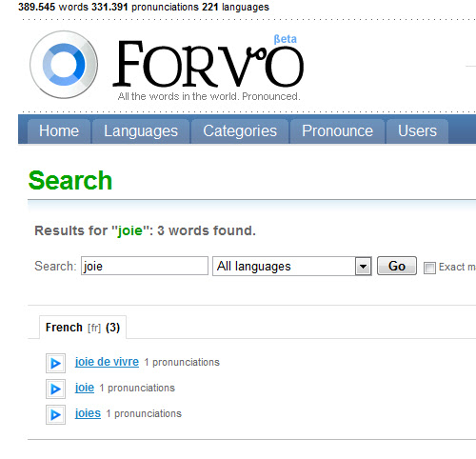Play the pronunciation of joie
The height and width of the screenshot is (459, 476).
[55, 389]
